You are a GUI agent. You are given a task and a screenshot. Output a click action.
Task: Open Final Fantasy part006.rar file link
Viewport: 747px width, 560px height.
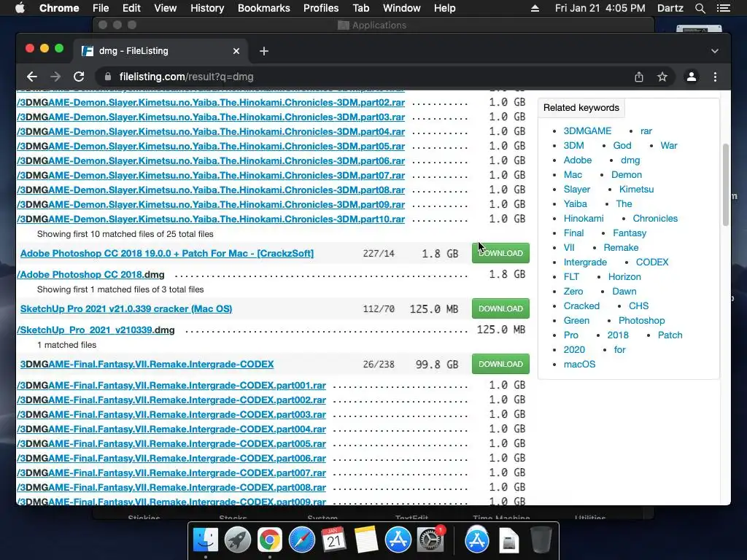171,458
